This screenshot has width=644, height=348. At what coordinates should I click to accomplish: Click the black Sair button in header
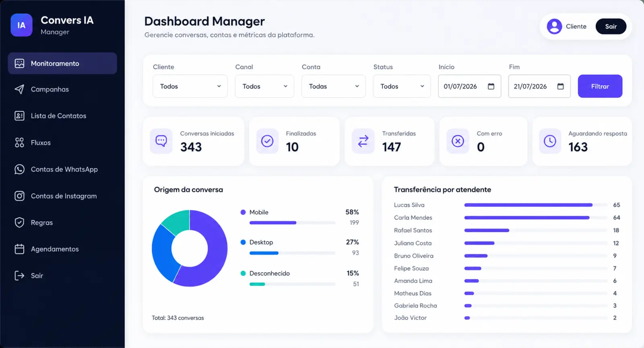(611, 27)
